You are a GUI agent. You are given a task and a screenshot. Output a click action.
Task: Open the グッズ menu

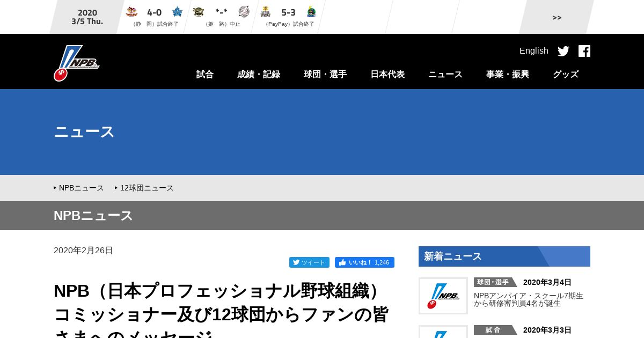[x=566, y=75]
